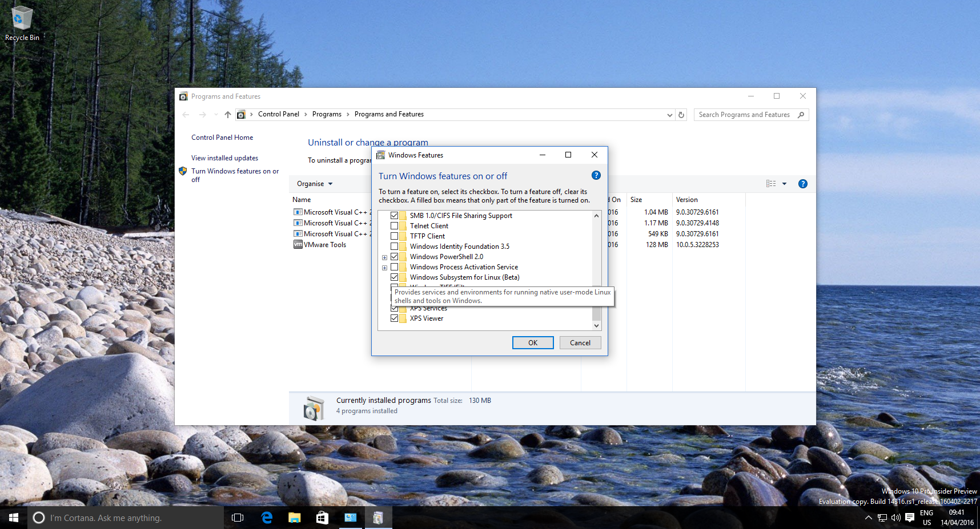Viewport: 980px width, 529px height.
Task: Click Turn Windows features on or off link
Action: pyautogui.click(x=235, y=175)
